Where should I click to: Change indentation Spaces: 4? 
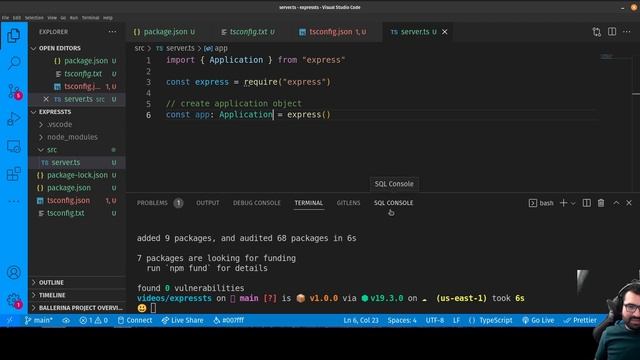pos(402,320)
